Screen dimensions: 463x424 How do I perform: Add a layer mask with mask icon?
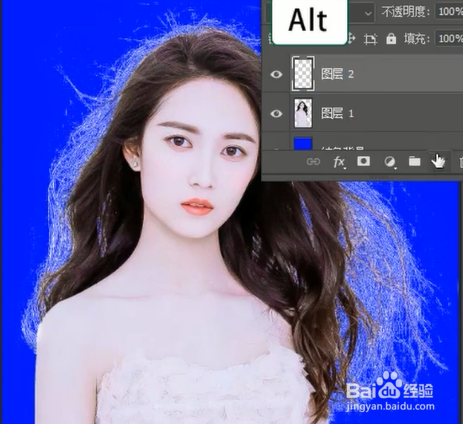(x=363, y=161)
